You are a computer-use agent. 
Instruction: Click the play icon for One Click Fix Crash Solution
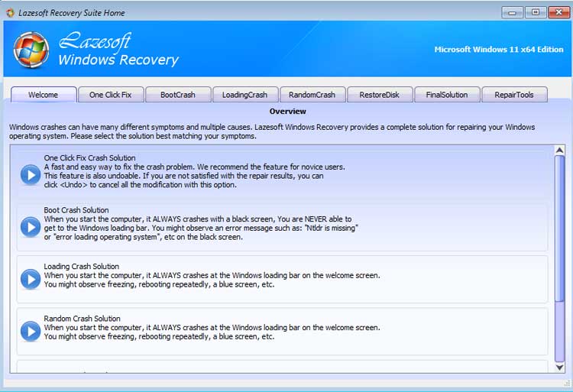coord(31,175)
